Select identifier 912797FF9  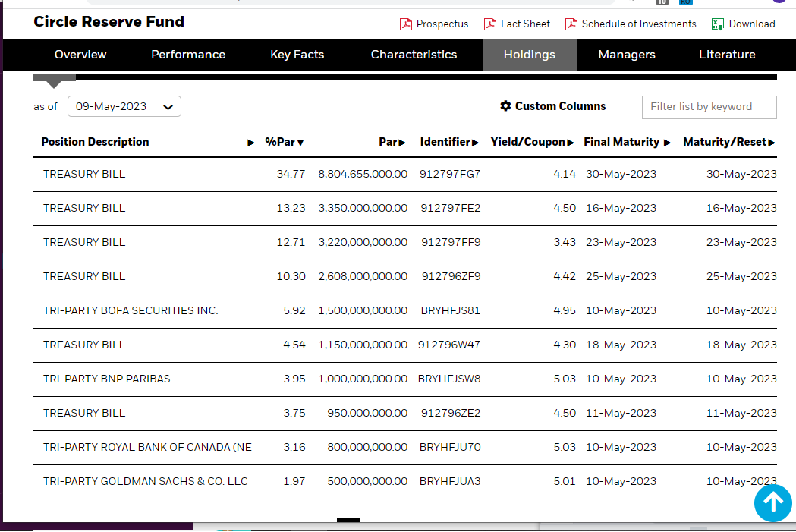[451, 242]
